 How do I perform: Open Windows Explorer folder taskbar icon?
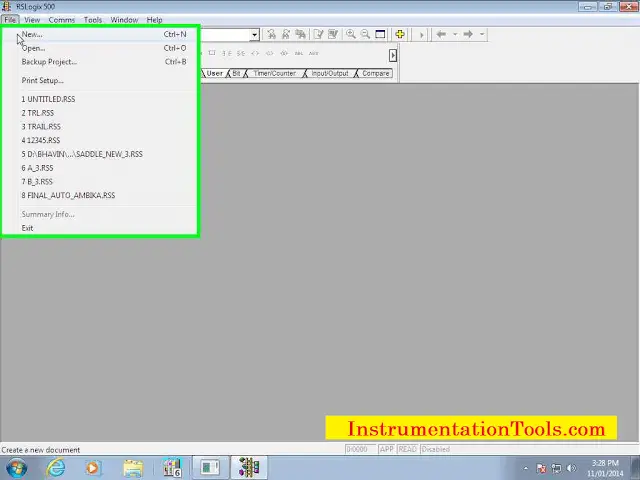click(133, 468)
